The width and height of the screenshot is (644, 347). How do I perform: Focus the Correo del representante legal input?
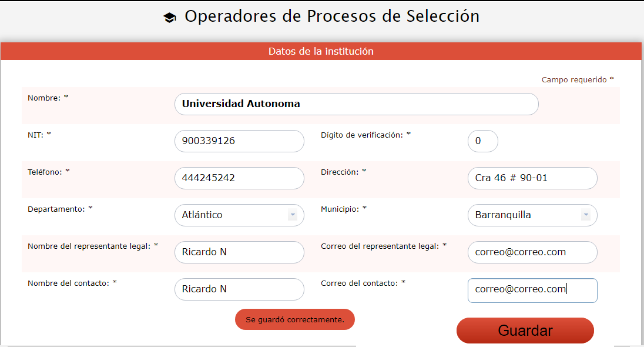tap(532, 252)
